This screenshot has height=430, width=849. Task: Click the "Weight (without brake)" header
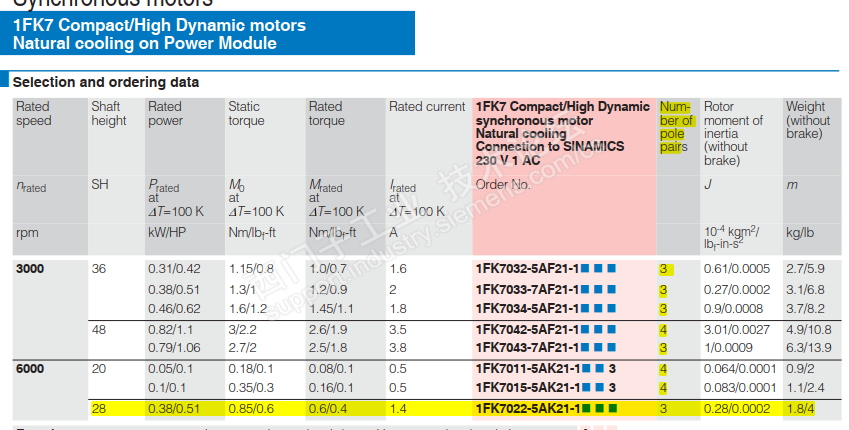pyautogui.click(x=808, y=120)
